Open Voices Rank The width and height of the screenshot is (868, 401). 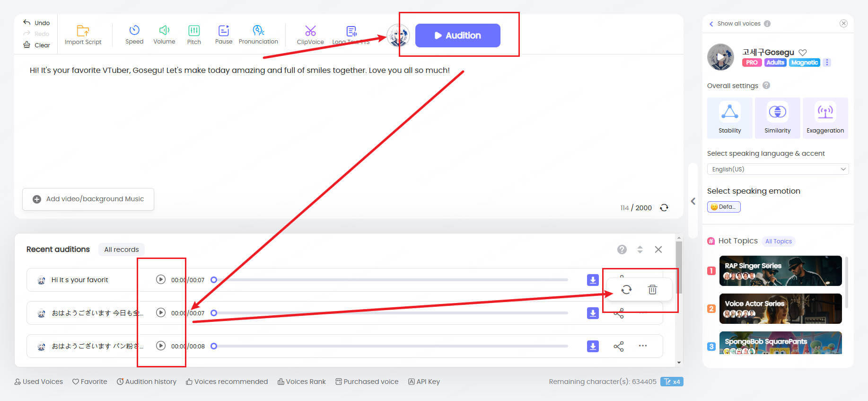pyautogui.click(x=302, y=382)
